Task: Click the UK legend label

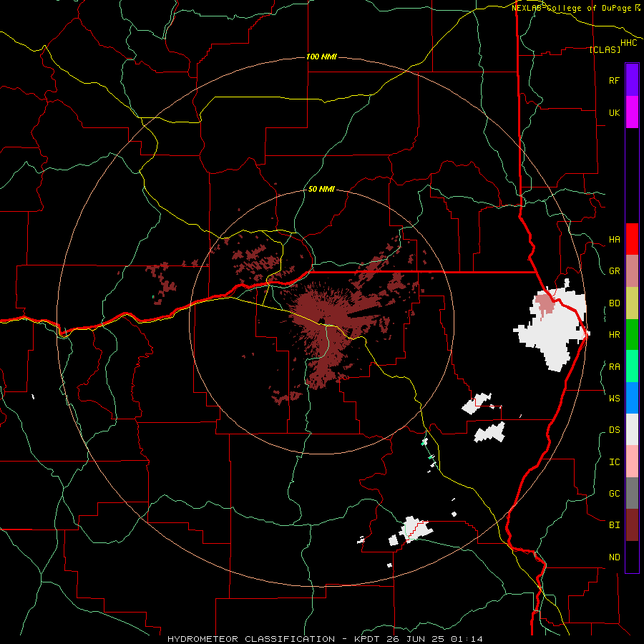Action: point(614,112)
